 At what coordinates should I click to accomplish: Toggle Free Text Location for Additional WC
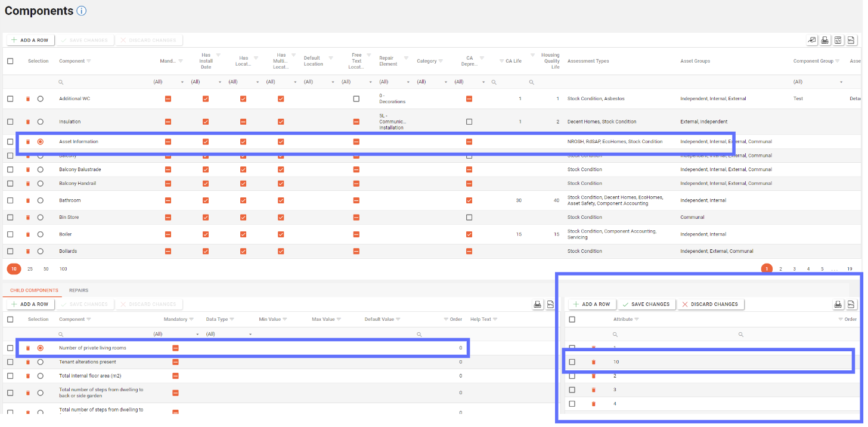pyautogui.click(x=356, y=99)
